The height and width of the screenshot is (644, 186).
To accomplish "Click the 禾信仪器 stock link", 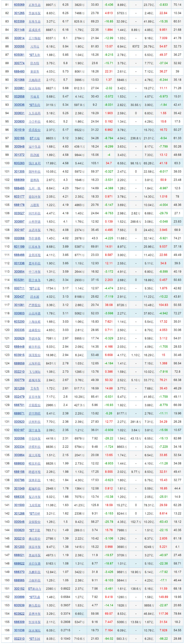I will click(35, 563).
